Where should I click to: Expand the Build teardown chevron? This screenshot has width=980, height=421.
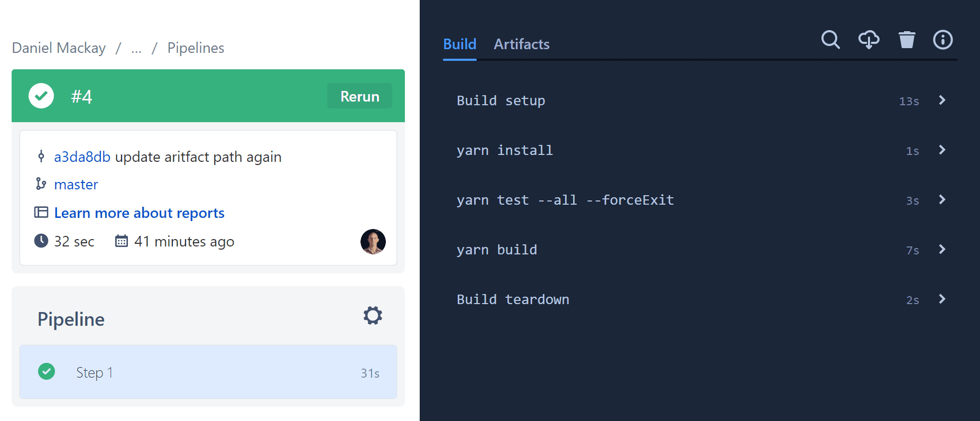click(x=942, y=299)
